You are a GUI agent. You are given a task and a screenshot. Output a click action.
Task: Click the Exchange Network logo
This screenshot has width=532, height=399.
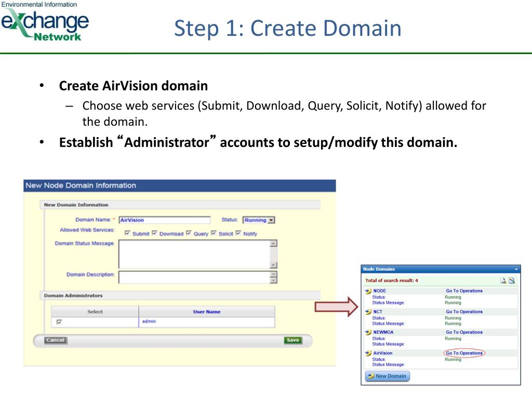(45, 23)
